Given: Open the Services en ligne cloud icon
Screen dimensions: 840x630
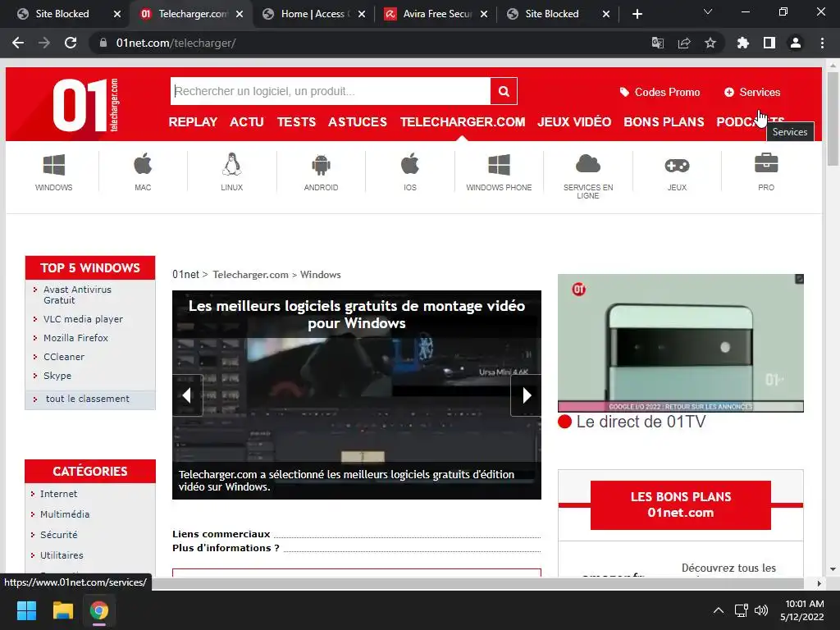Looking at the screenshot, I should point(587,164).
